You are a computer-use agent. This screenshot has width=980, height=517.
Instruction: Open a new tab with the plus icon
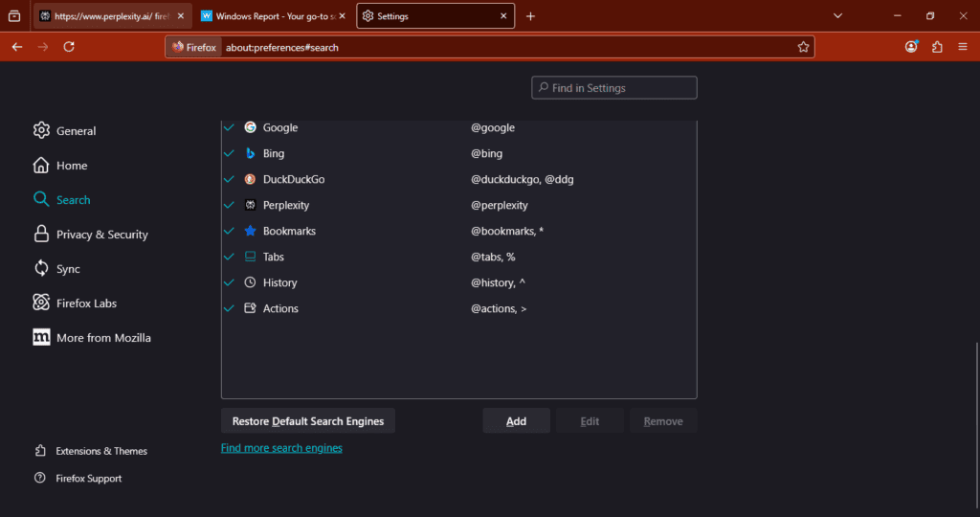tap(530, 16)
